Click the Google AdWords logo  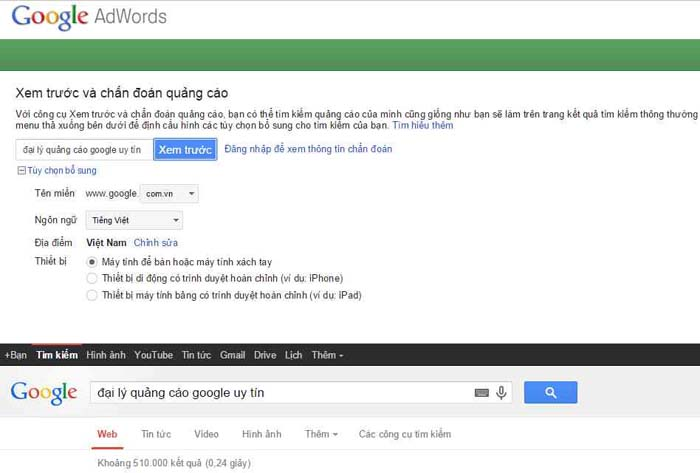point(89,17)
